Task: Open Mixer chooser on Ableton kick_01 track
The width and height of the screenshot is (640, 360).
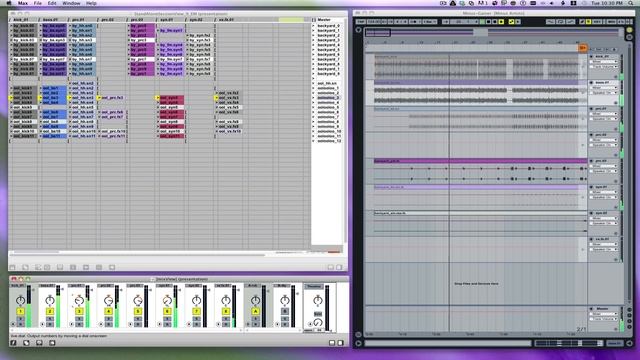Action: tap(605, 62)
